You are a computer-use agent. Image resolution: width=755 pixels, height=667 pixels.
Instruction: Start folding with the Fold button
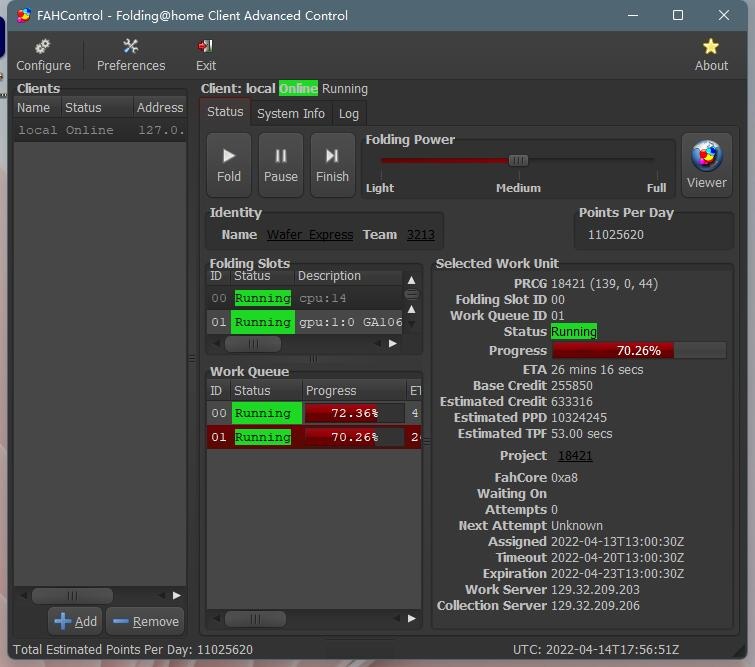click(x=229, y=165)
